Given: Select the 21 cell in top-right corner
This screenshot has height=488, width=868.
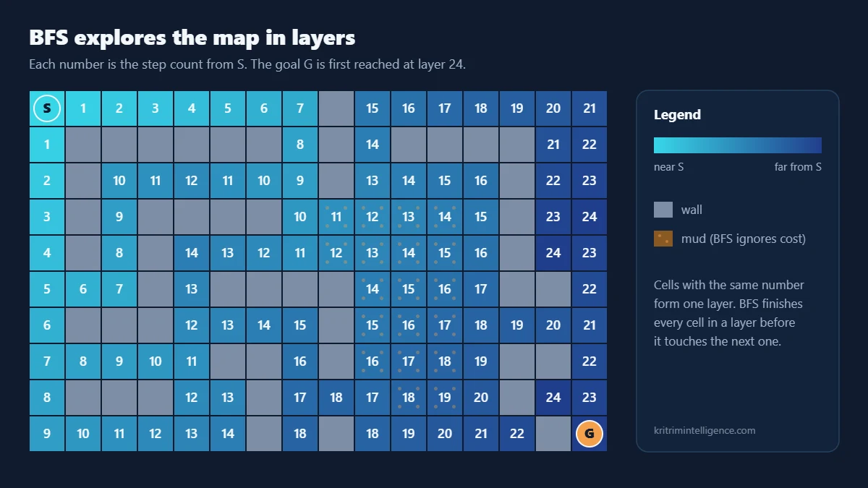Looking at the screenshot, I should (x=590, y=108).
